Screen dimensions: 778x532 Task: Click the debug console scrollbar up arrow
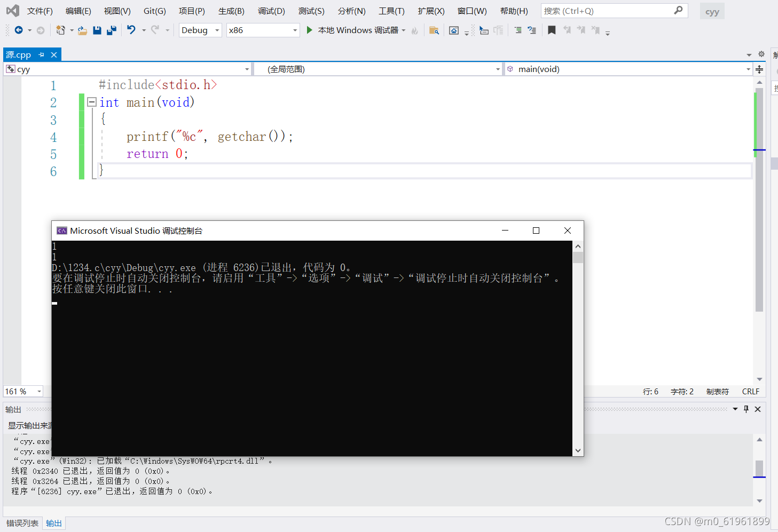[x=578, y=247]
